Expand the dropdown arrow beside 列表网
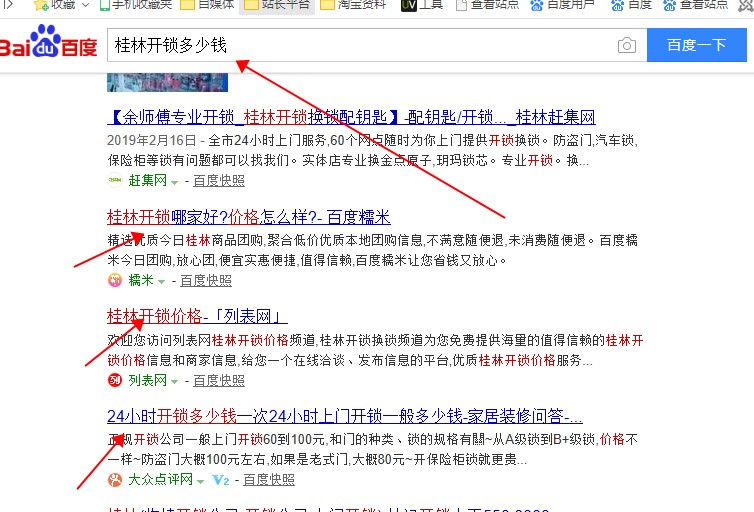 click(174, 382)
